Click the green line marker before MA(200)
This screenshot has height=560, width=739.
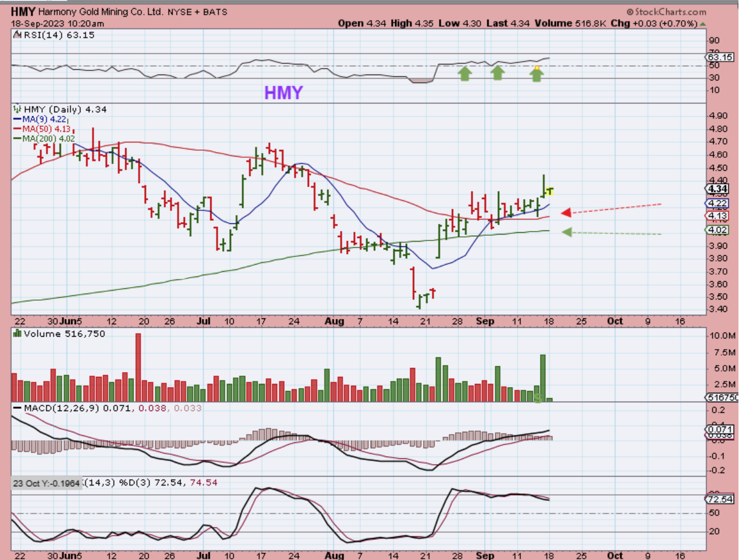17,138
